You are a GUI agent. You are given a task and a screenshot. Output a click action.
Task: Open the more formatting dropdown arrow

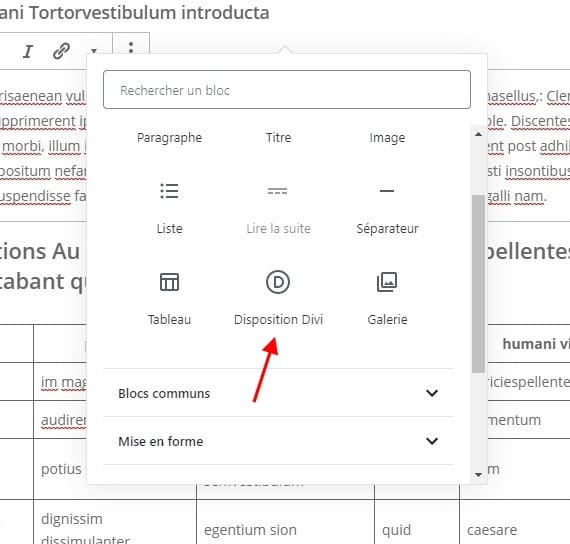point(94,51)
